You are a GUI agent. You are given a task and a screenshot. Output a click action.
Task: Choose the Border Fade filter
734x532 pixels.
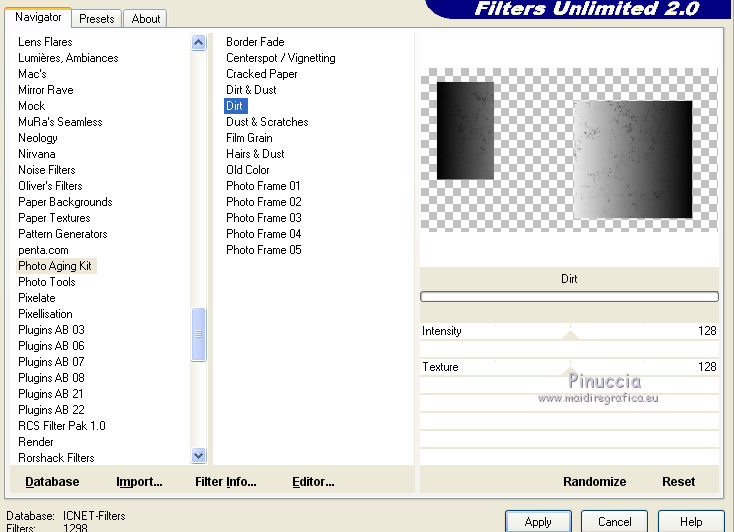[255, 42]
